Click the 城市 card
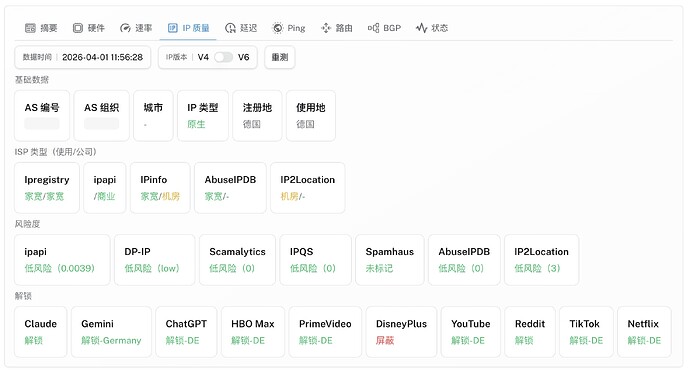The image size is (690, 371). (153, 116)
